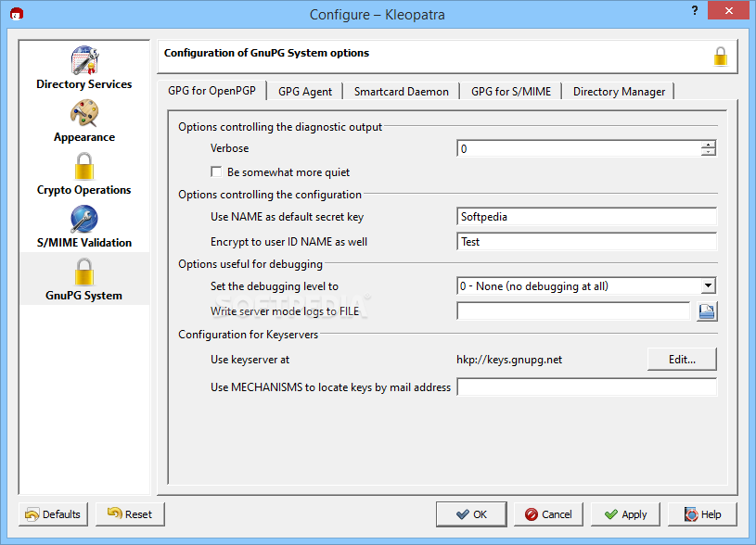Decrease Verbose value with down arrow
This screenshot has width=756, height=545.
tap(709, 152)
